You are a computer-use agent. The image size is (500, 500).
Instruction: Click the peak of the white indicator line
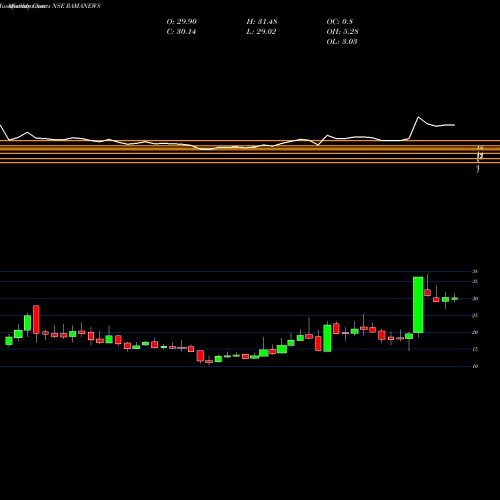tap(418, 117)
